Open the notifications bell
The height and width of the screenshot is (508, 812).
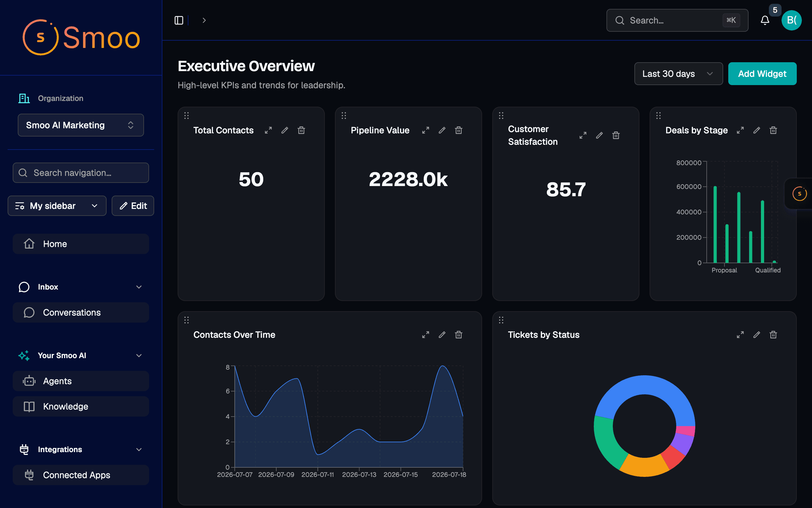(x=765, y=21)
